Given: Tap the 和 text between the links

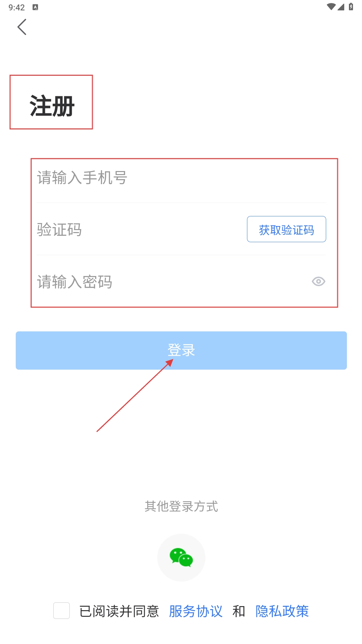Looking at the screenshot, I should pos(239,611).
